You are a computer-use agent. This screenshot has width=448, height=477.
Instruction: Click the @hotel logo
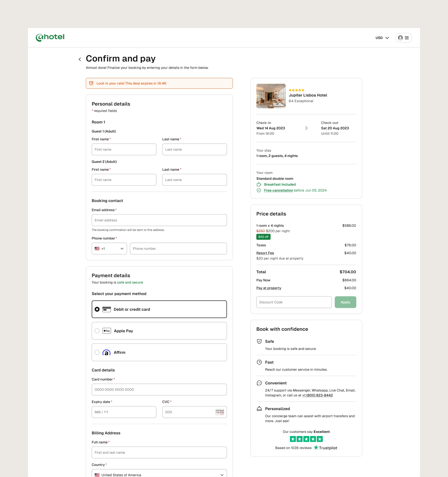coord(50,37)
